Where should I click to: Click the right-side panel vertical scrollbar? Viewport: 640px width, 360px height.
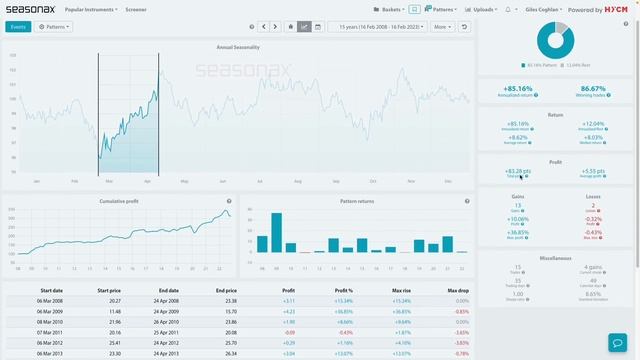coord(637,144)
